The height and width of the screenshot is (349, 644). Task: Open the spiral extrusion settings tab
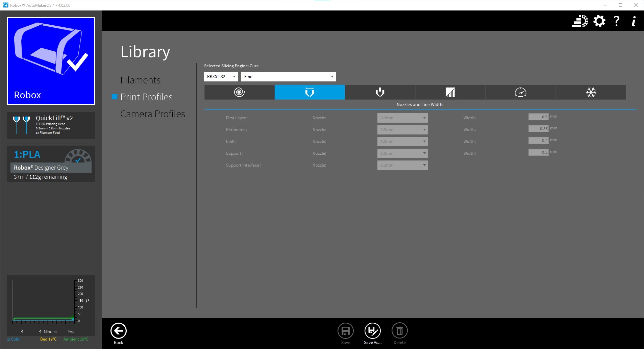click(239, 92)
